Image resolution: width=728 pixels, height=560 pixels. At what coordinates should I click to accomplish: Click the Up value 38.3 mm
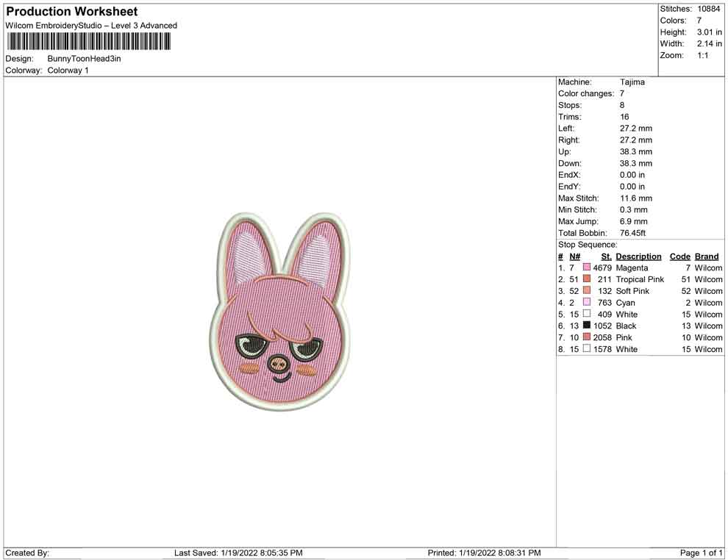(x=635, y=151)
